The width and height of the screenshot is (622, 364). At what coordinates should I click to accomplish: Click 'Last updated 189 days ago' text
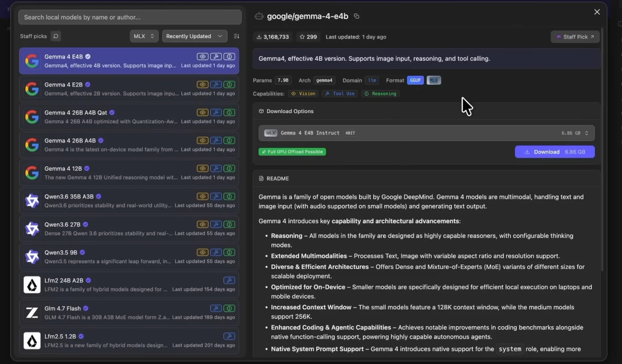coord(204,317)
